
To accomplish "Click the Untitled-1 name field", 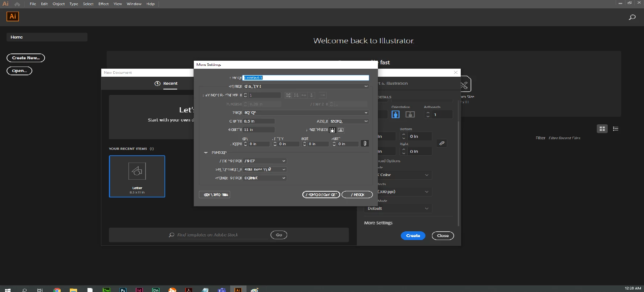I will [x=306, y=77].
